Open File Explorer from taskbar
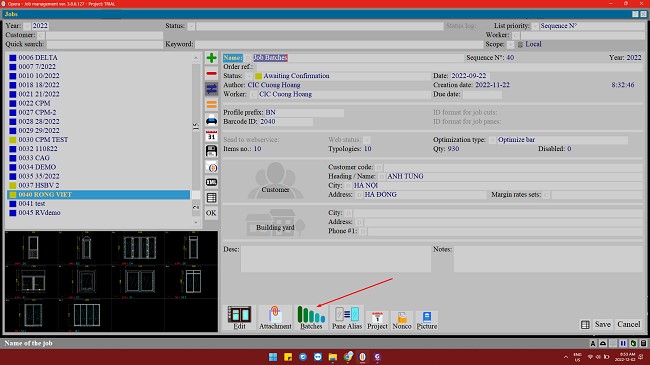 click(x=332, y=357)
